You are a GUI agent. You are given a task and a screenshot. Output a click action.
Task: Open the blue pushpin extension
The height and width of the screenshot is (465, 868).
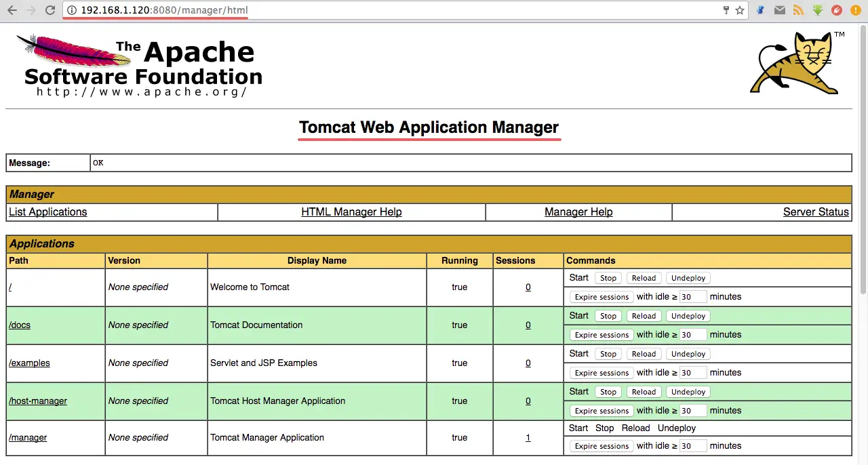761,10
